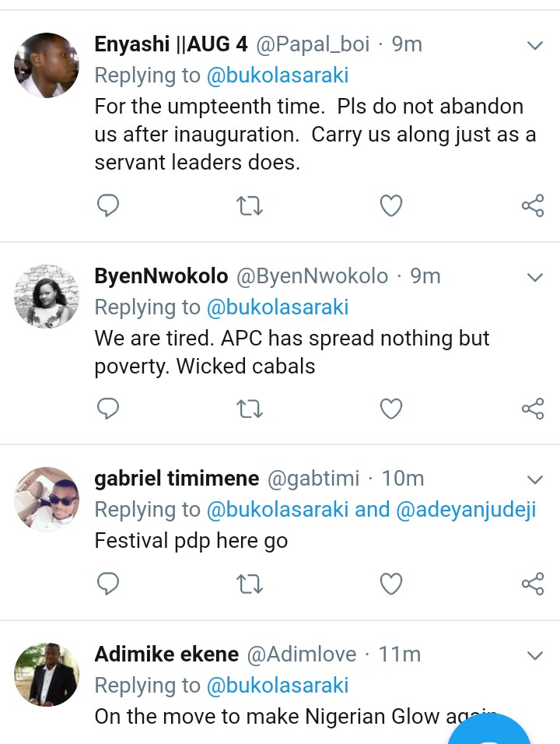Share Enyashi's tweet
Viewport: 560px width, 744px height.
pos(533,205)
